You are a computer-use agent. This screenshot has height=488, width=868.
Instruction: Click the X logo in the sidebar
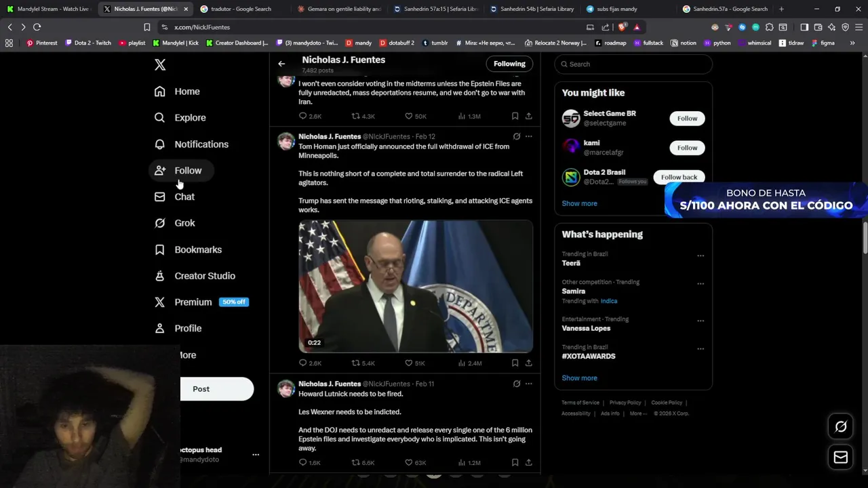160,65
